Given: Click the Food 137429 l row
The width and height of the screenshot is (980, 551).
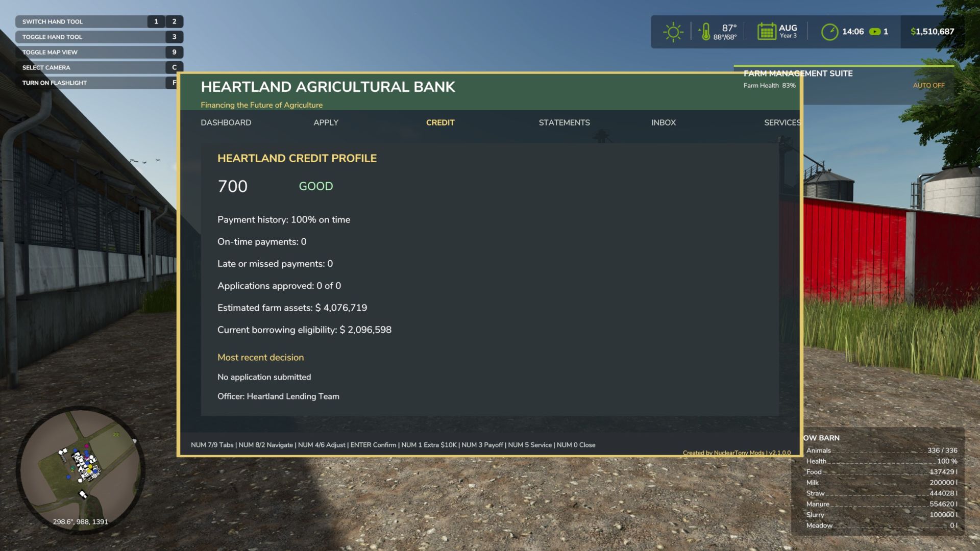Looking at the screenshot, I should (x=881, y=472).
